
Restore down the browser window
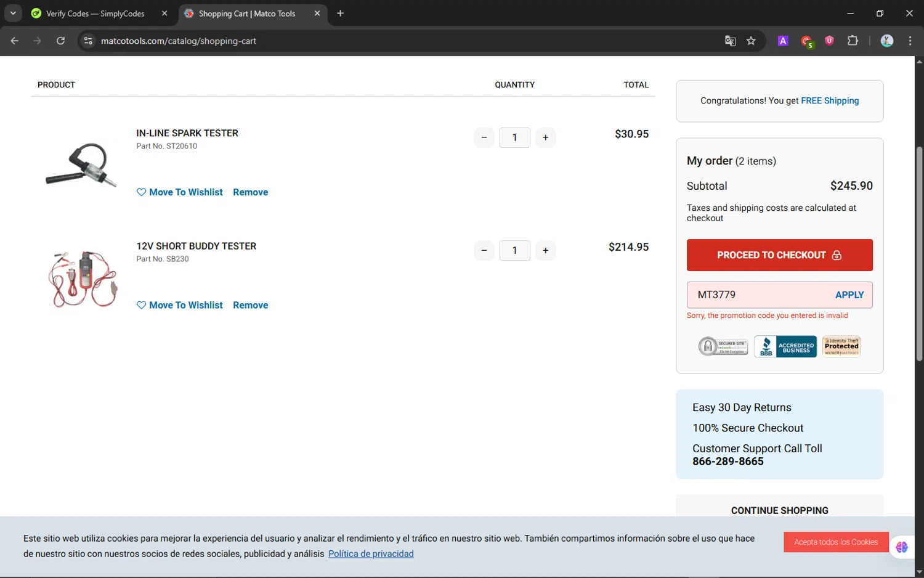click(x=880, y=13)
